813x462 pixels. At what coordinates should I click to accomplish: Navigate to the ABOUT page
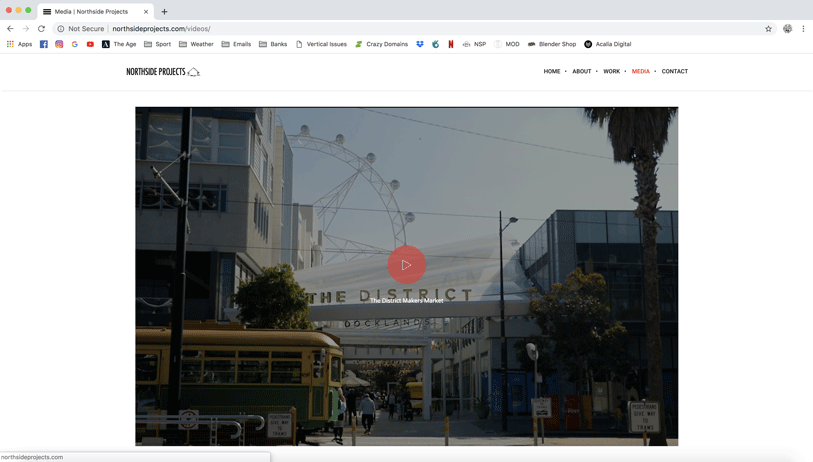pos(581,72)
